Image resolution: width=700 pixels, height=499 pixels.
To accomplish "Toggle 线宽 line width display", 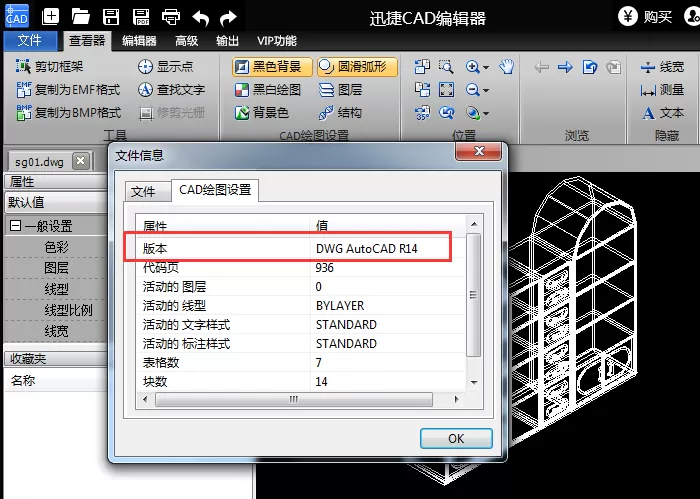I will click(662, 67).
